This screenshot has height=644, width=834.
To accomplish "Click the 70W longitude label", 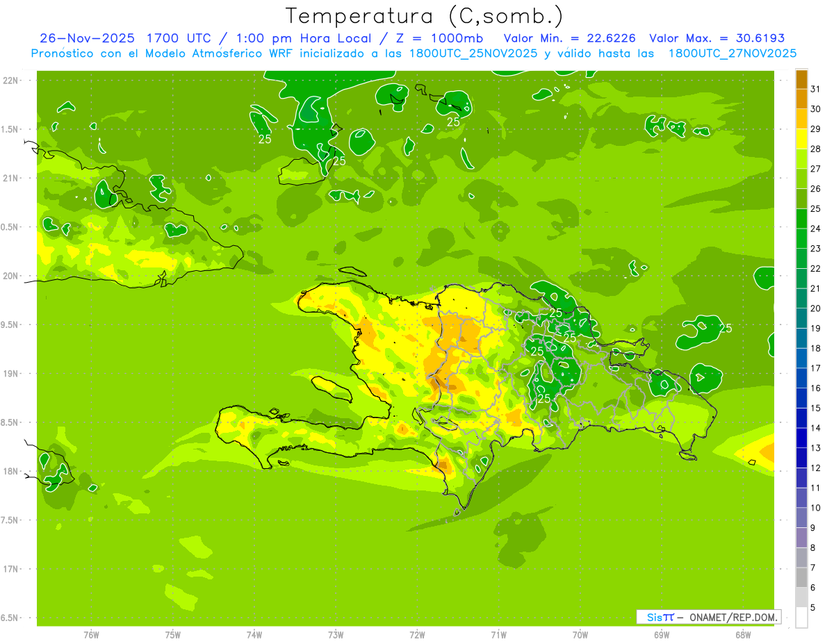I will 580,635.
